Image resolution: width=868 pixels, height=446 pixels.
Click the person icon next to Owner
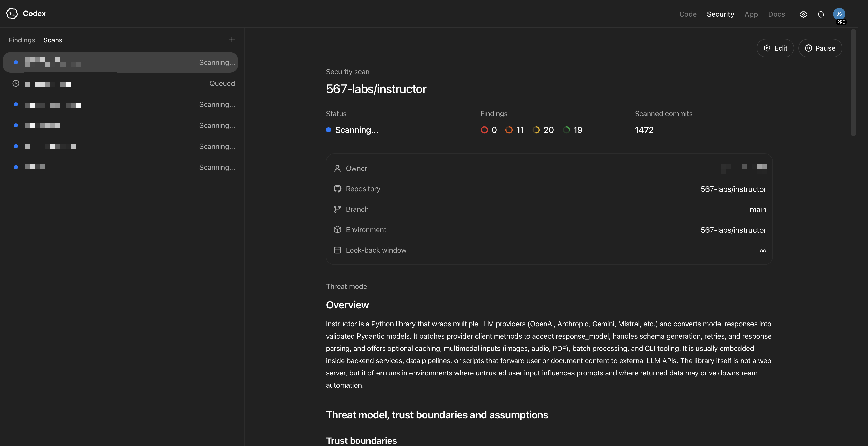pyautogui.click(x=338, y=168)
